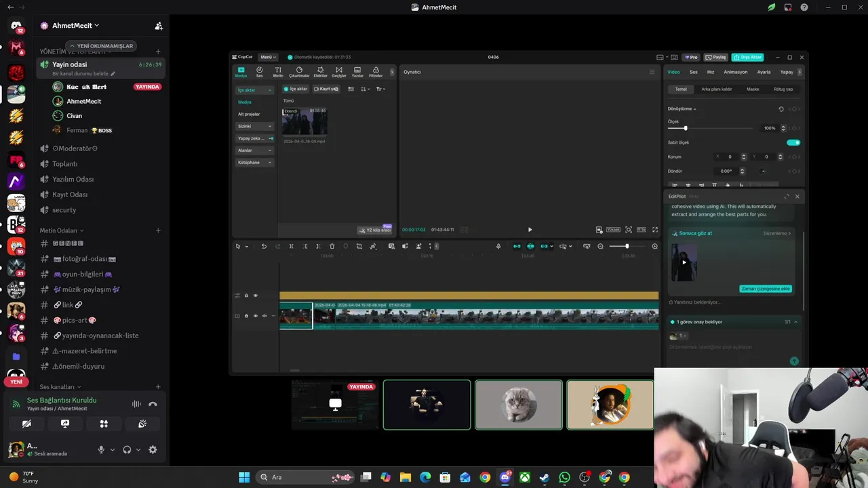The width and height of the screenshot is (868, 488).
Task: Open CapCut Menü dropdown
Action: tap(268, 57)
